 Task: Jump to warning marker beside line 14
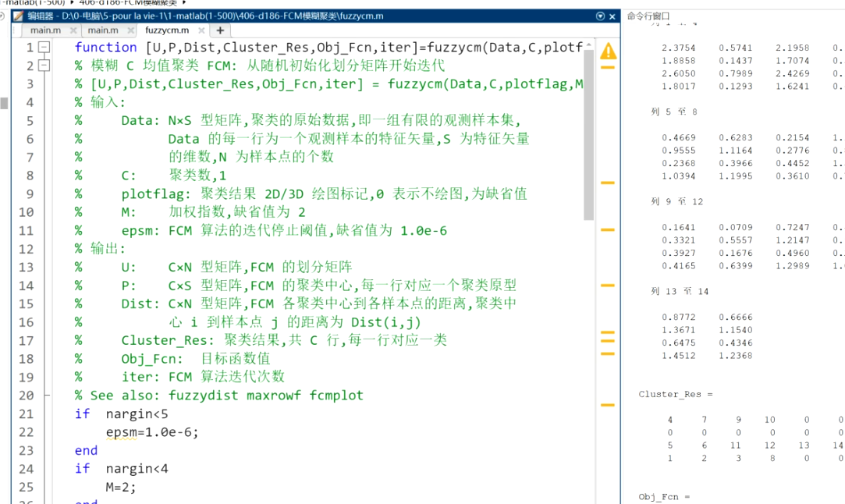pos(608,285)
